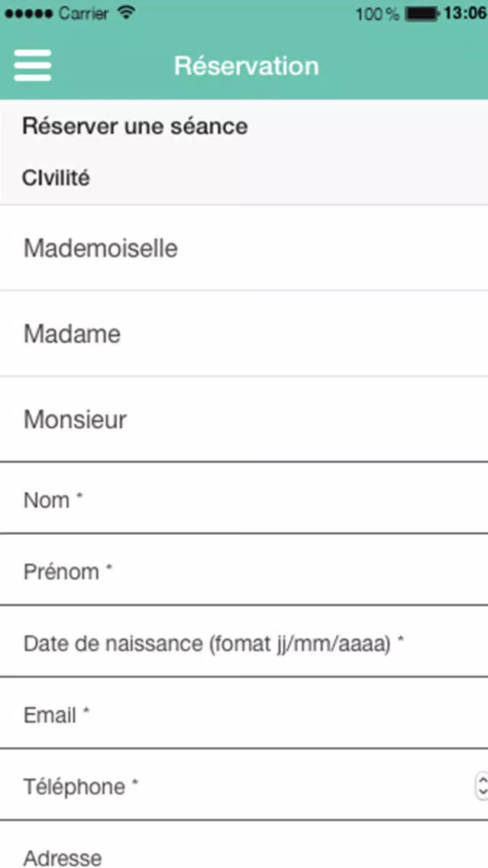
Task: Tap the battery icon in status bar
Action: pyautogui.click(x=423, y=13)
